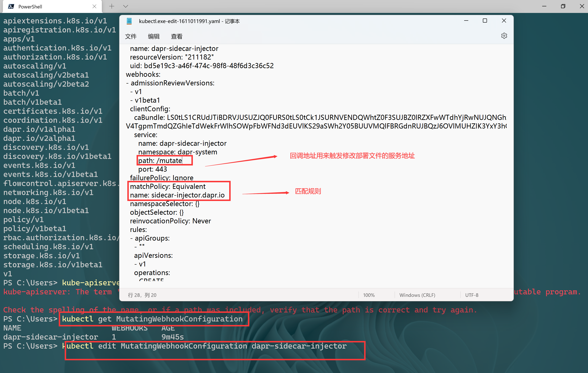Expand the terminal profile dropdown chevron
This screenshot has width=588, height=373.
tap(125, 6)
